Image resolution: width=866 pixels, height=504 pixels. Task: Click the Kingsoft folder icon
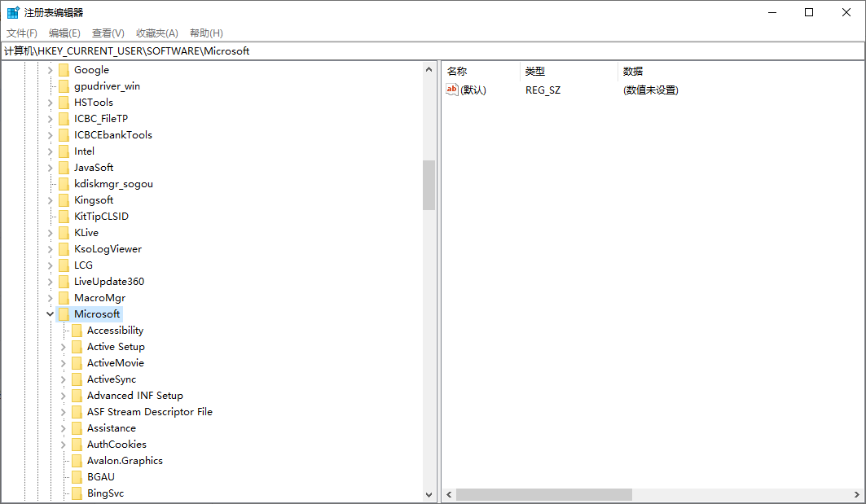(x=65, y=199)
